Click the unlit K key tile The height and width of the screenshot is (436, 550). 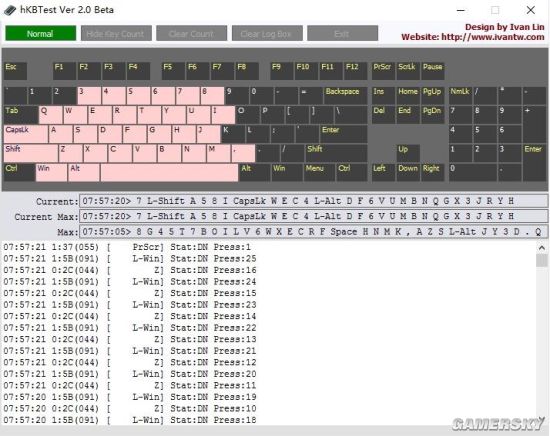(233, 134)
